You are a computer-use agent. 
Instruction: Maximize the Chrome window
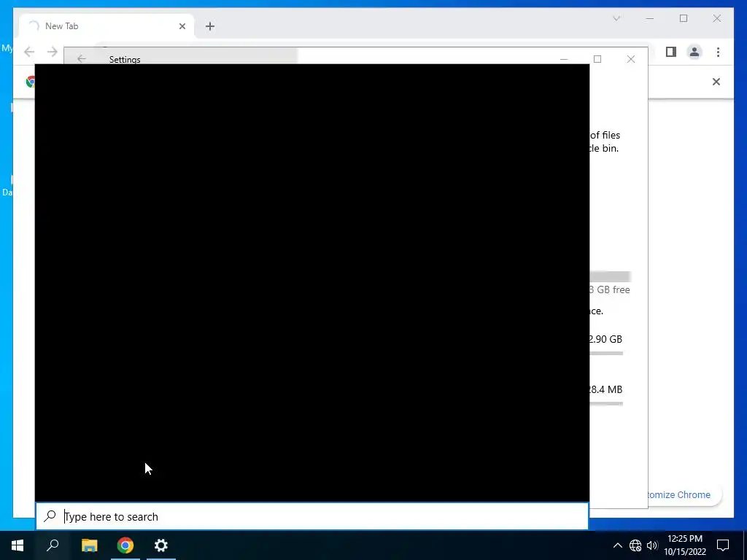[x=684, y=18]
